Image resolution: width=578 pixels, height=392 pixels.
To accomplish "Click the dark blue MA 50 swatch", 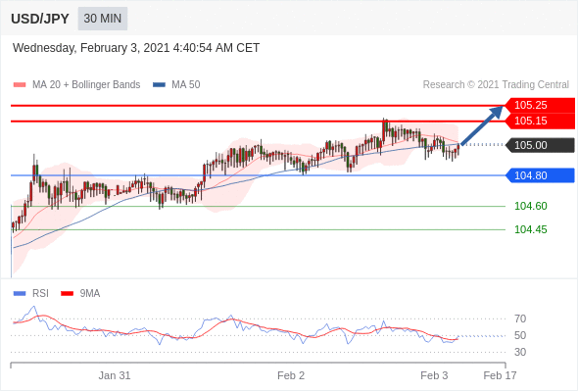I will tap(160, 85).
